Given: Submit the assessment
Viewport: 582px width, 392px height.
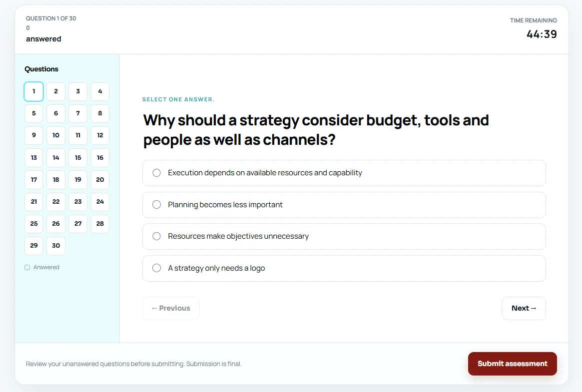Looking at the screenshot, I should (x=512, y=364).
